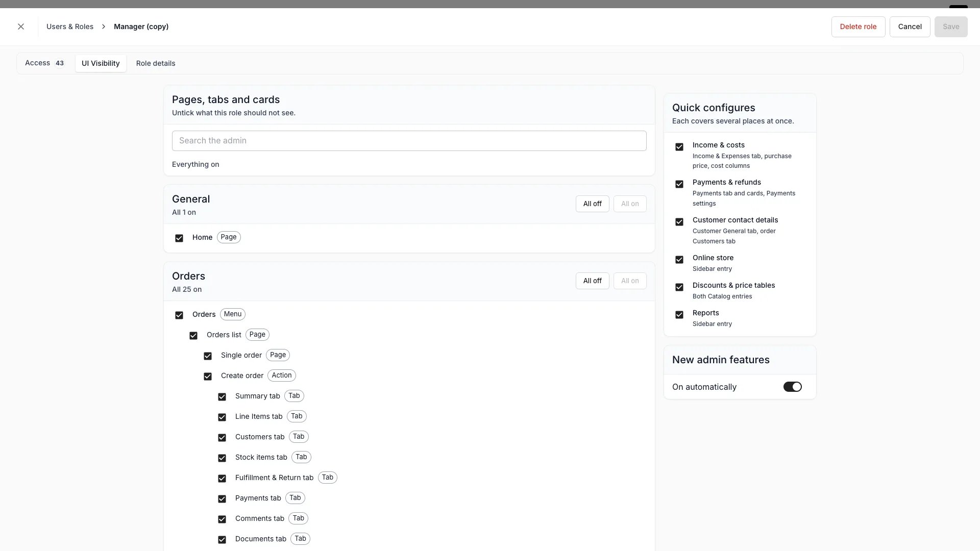Uncheck Income & costs quick configure
Screen dimensions: 980x551
pos(679,147)
